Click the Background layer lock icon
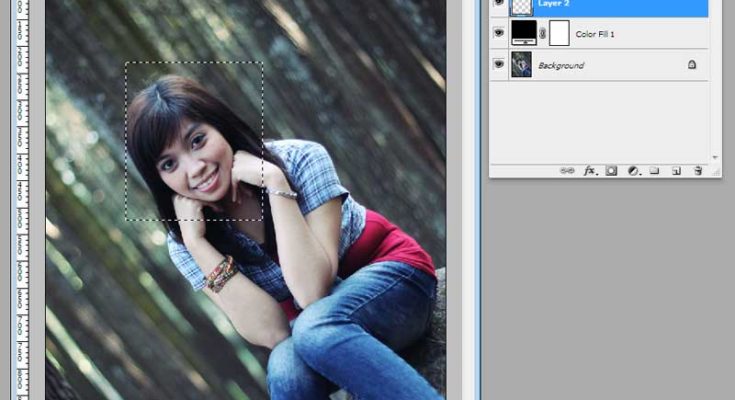Viewport: 735px width, 400px height. pyautogui.click(x=692, y=65)
